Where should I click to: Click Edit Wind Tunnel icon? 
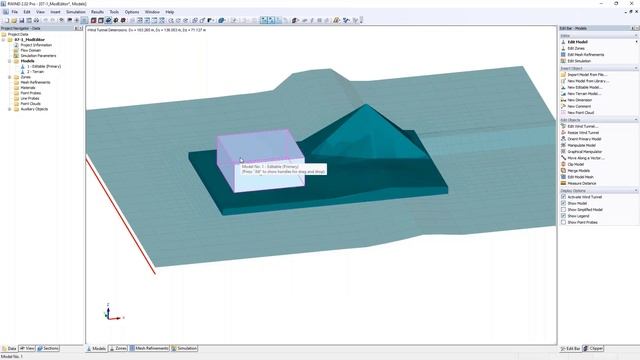click(563, 126)
